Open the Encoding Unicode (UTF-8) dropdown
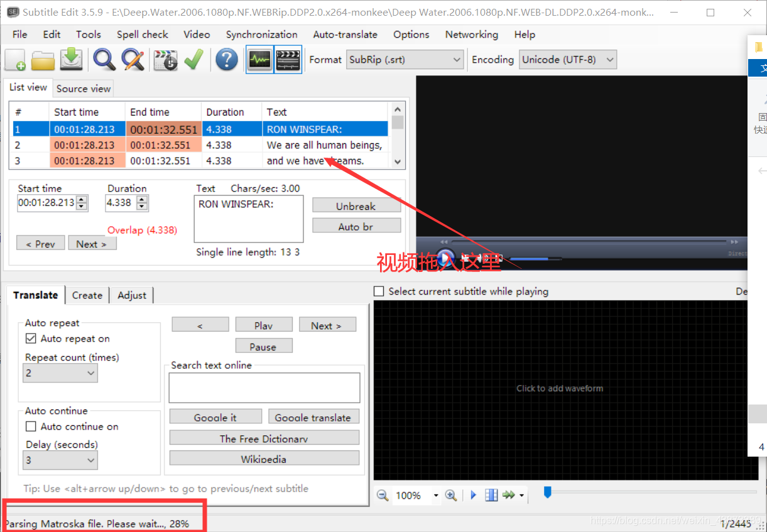The width and height of the screenshot is (767, 532). pos(568,60)
